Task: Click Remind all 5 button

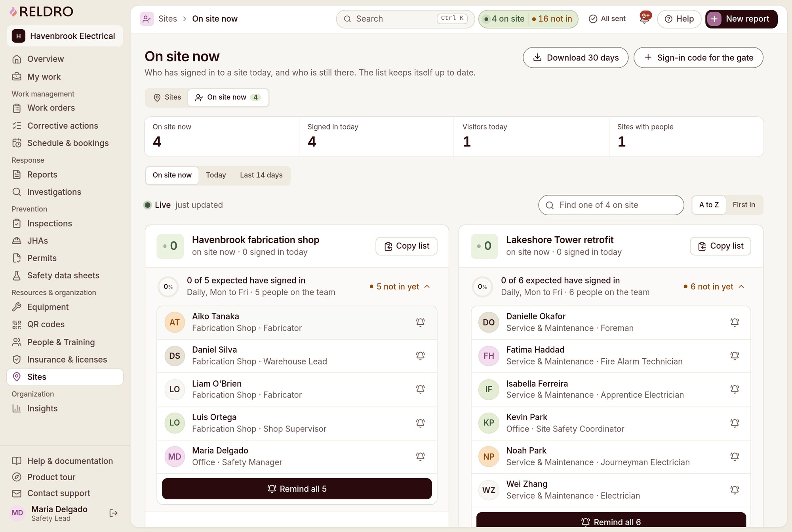Action: [297, 489]
